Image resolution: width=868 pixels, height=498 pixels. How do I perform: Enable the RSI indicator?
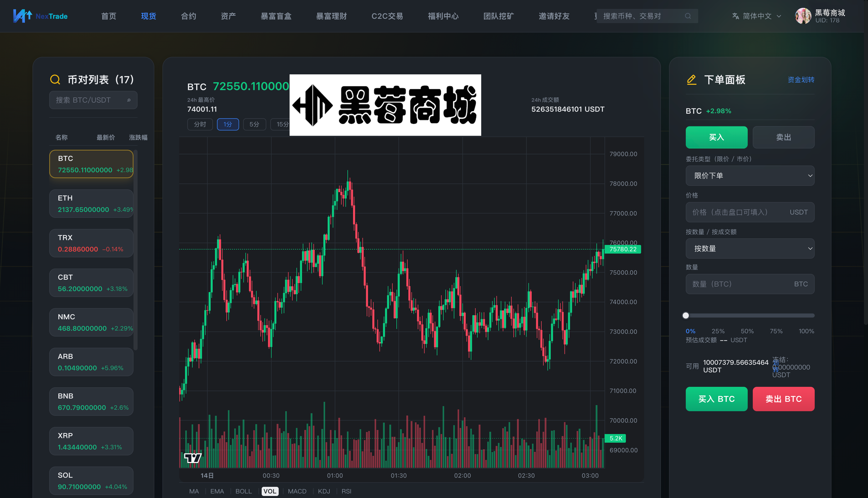pyautogui.click(x=346, y=491)
